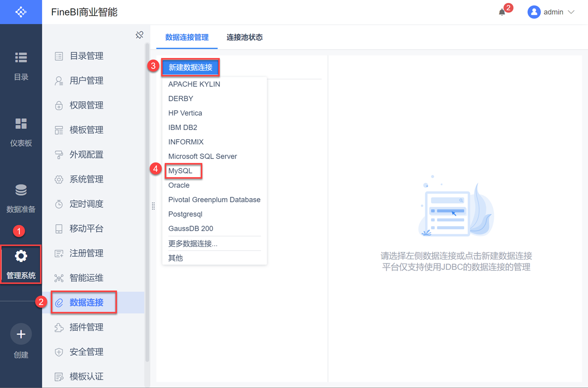Click the 新建数据连接 button
The width and height of the screenshot is (588, 388).
point(191,67)
